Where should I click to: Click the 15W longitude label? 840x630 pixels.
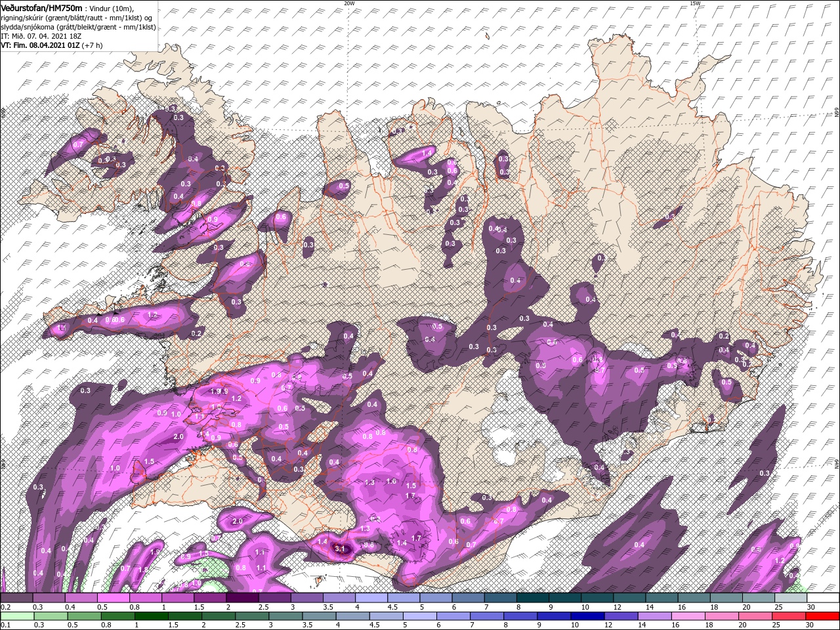tap(695, 3)
